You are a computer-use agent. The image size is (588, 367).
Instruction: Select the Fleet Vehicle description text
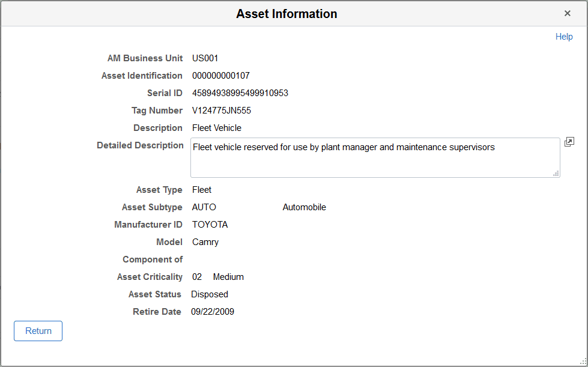[217, 128]
